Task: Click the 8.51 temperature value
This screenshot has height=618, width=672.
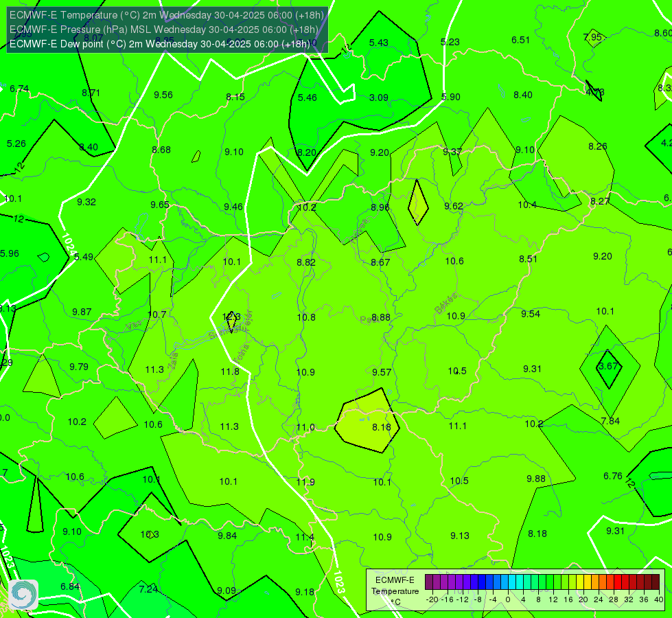Action: tap(528, 259)
